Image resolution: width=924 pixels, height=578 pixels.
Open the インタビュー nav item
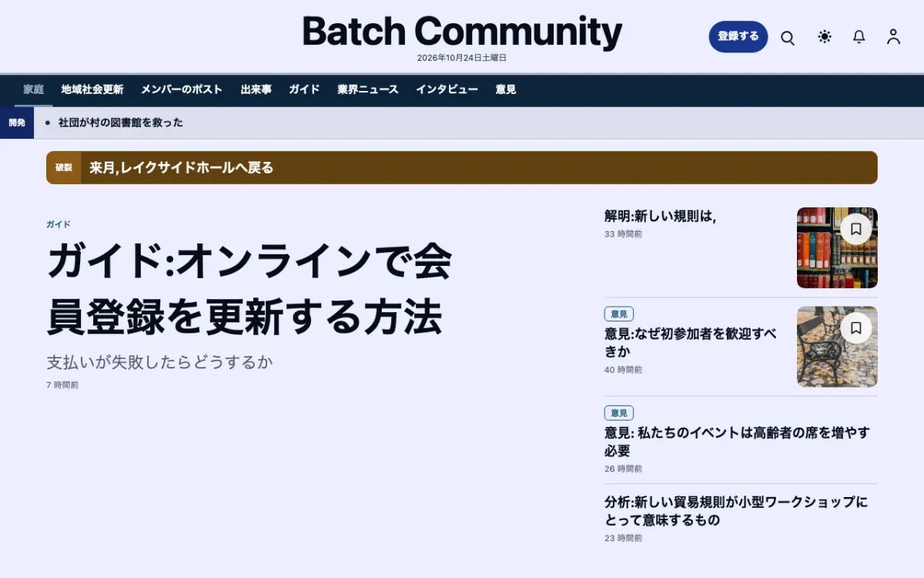click(x=447, y=89)
